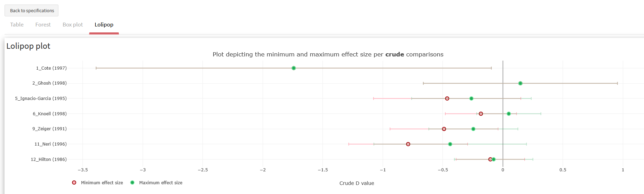Click the green maximum marker for 5_Ignacio-Garcia
Viewport: 644px width, 194px height.
coord(471,99)
